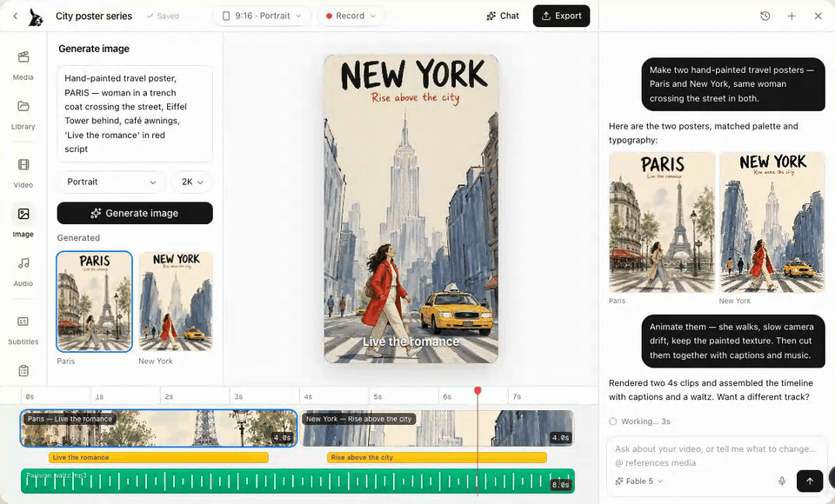The height and width of the screenshot is (504, 835).
Task: Open the Video panel
Action: click(x=23, y=174)
